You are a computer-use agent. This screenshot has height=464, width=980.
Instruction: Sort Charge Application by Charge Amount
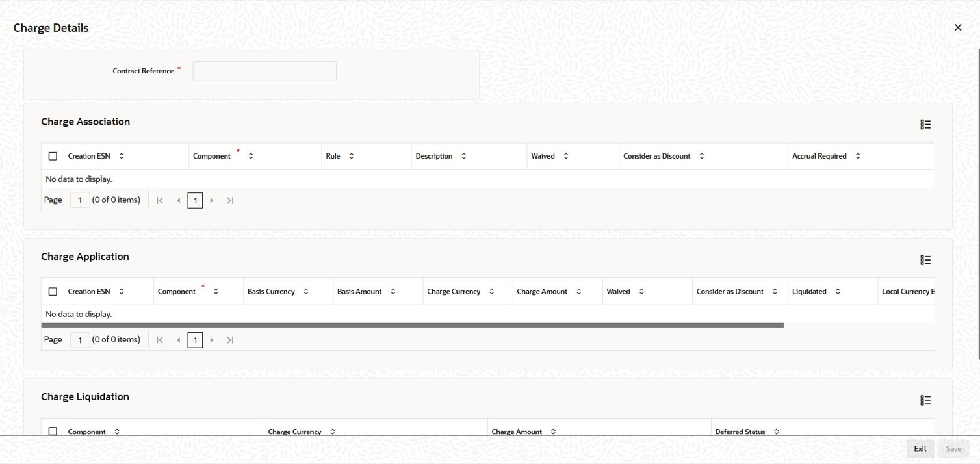(579, 292)
